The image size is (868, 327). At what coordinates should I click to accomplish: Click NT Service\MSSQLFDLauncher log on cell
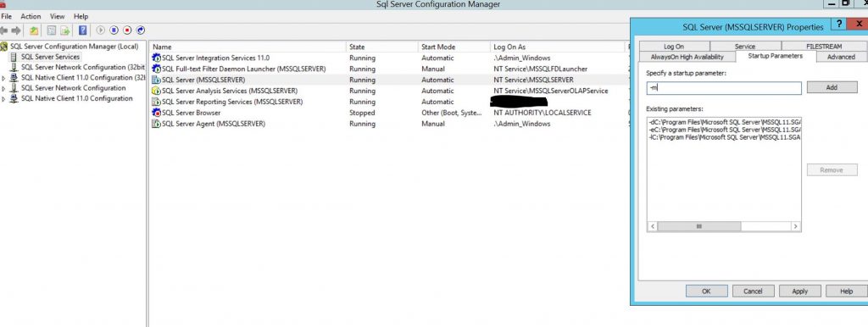[540, 69]
